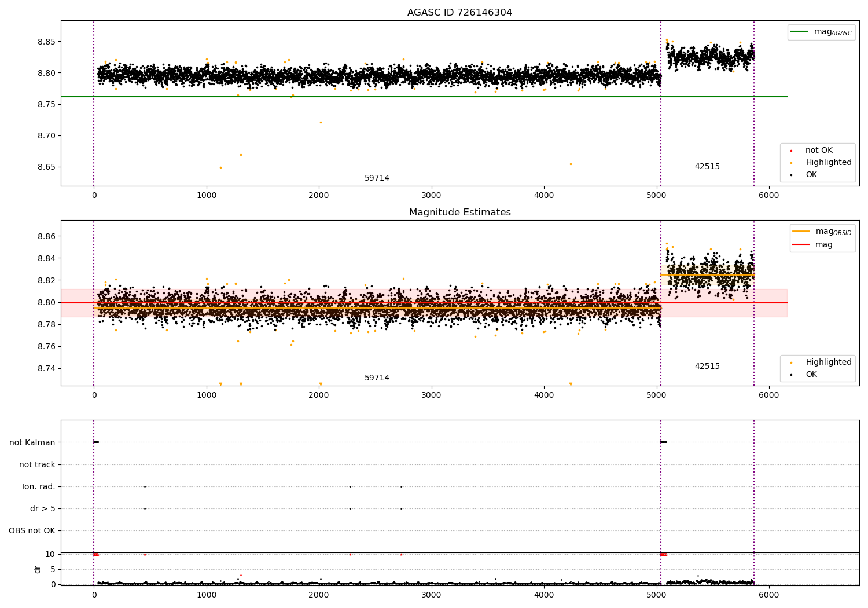Screen dimensions: 868x608
Task: Click the 8.86 y-axis tick label
Action: point(47,236)
